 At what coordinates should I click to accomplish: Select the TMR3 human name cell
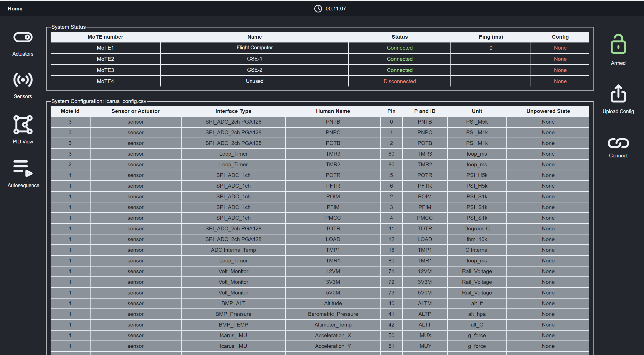click(333, 154)
